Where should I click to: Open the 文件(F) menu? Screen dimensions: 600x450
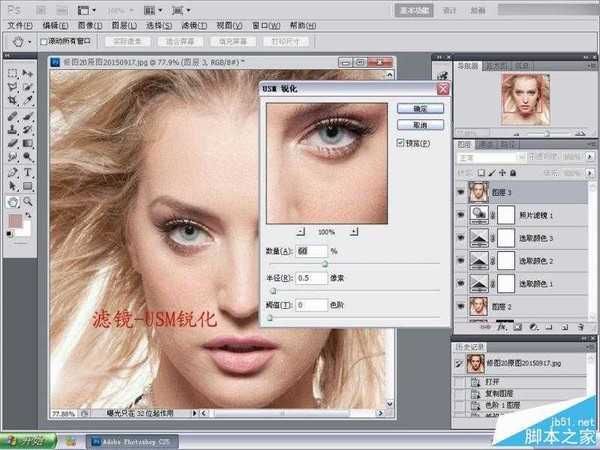click(x=20, y=26)
